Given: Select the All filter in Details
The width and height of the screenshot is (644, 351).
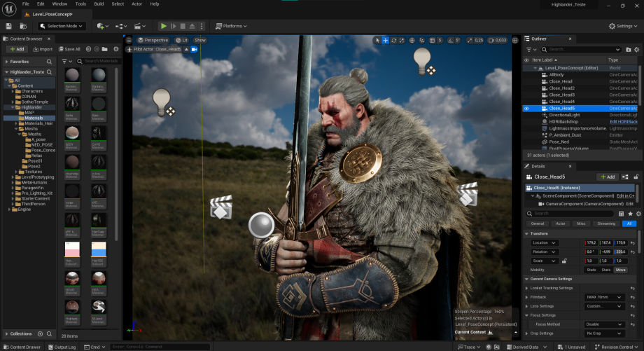Looking at the screenshot, I should pos(629,223).
